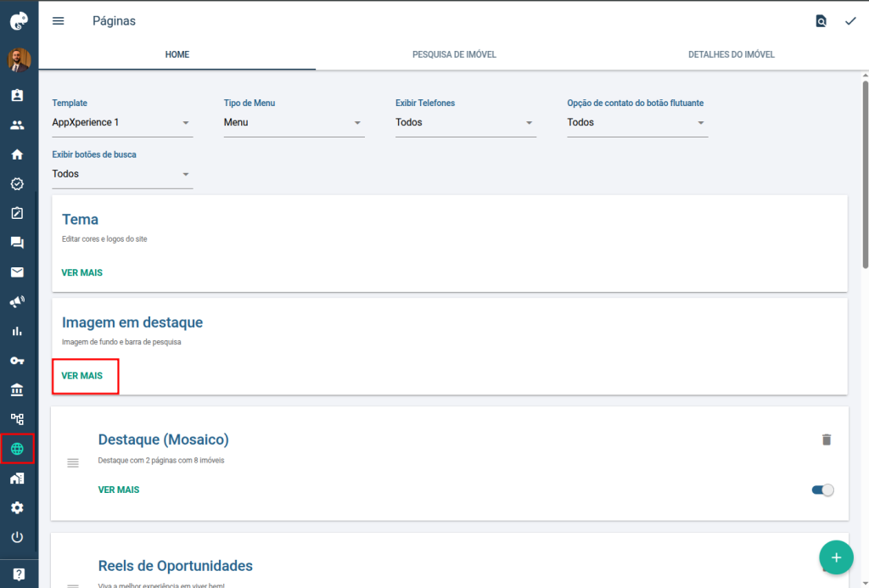The image size is (869, 588).
Task: Open the megaphone campaigns sidebar icon
Action: click(17, 301)
